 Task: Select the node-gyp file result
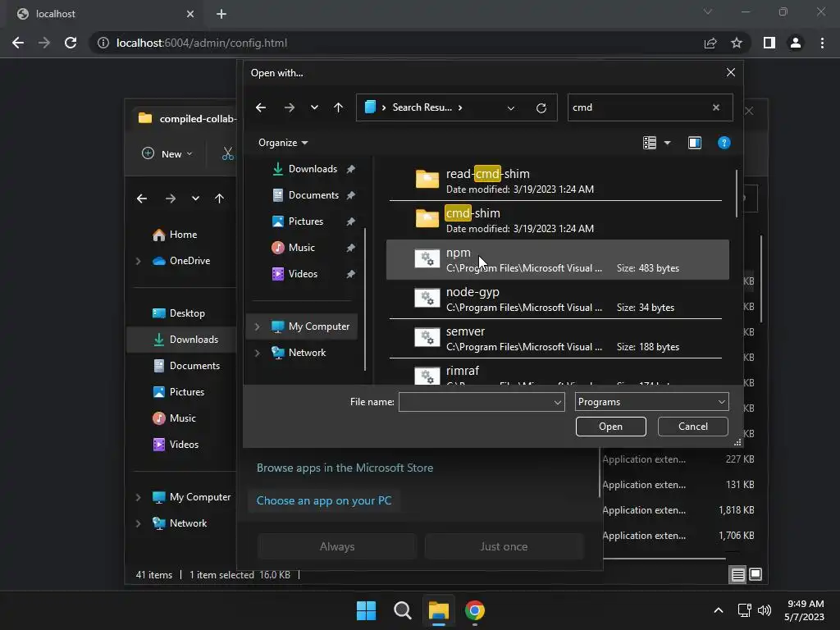tap(557, 299)
